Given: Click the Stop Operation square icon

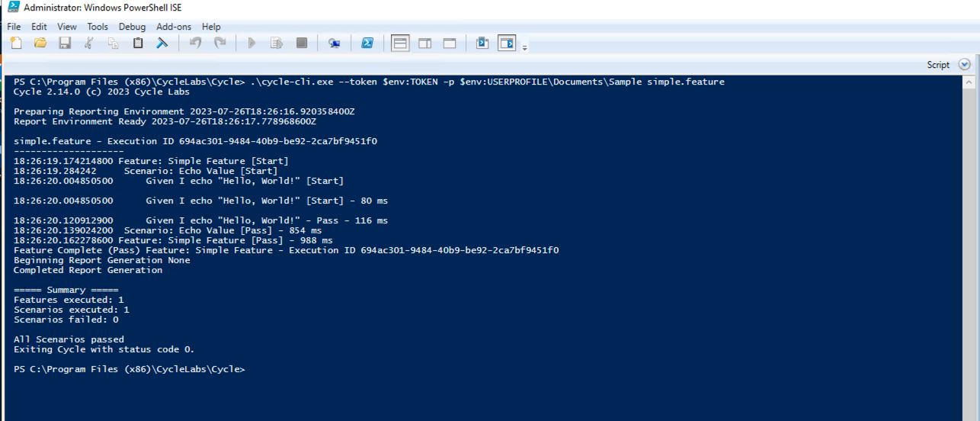Looking at the screenshot, I should [x=301, y=43].
